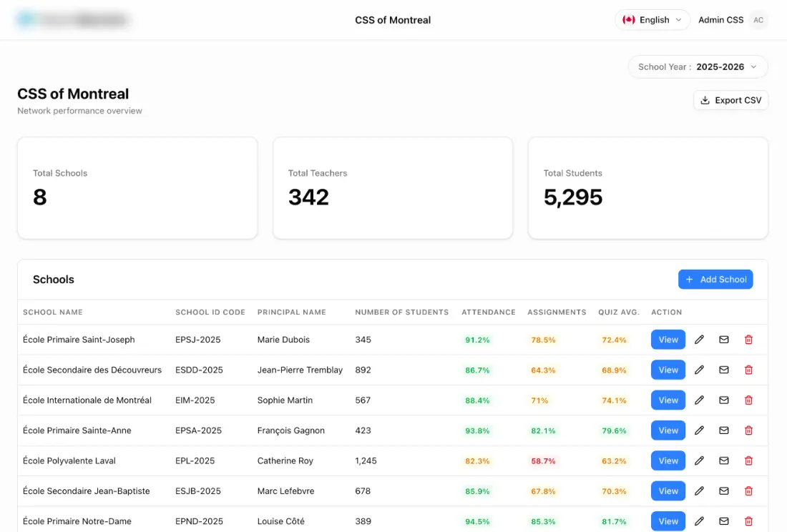Select the Total Schools card
The image size is (787, 532).
137,188
